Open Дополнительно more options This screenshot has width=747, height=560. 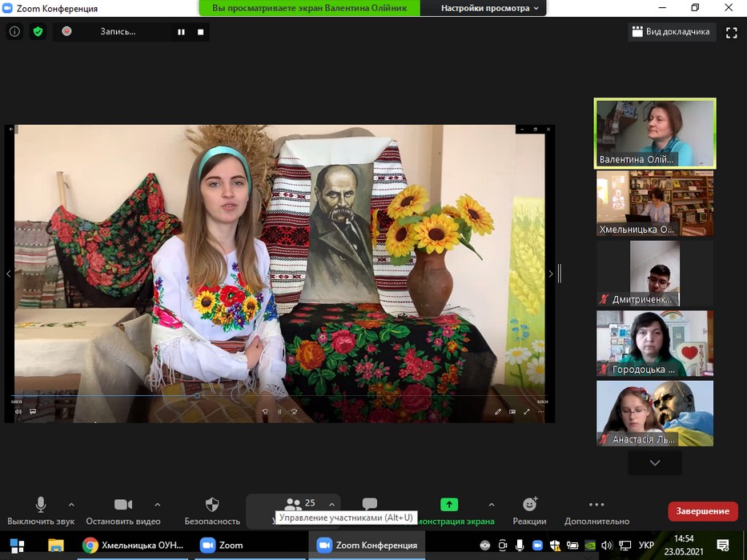(596, 511)
